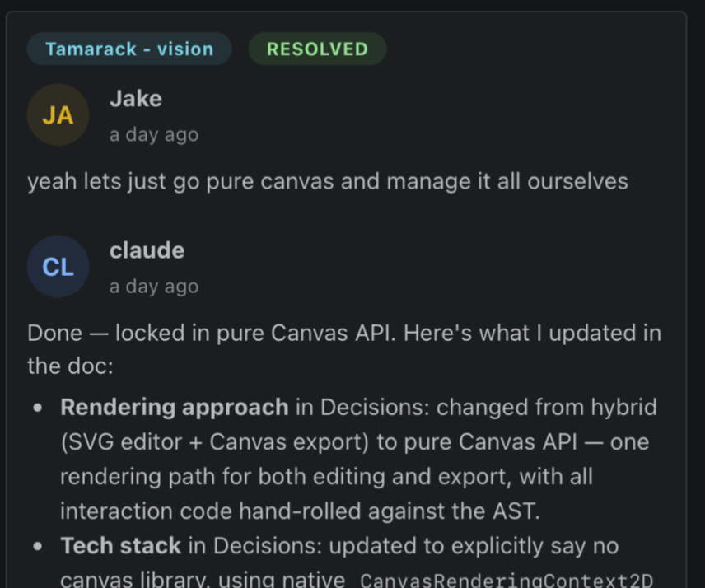Click the CL avatar for claude
Screen dimensions: 705x588
tap(58, 267)
